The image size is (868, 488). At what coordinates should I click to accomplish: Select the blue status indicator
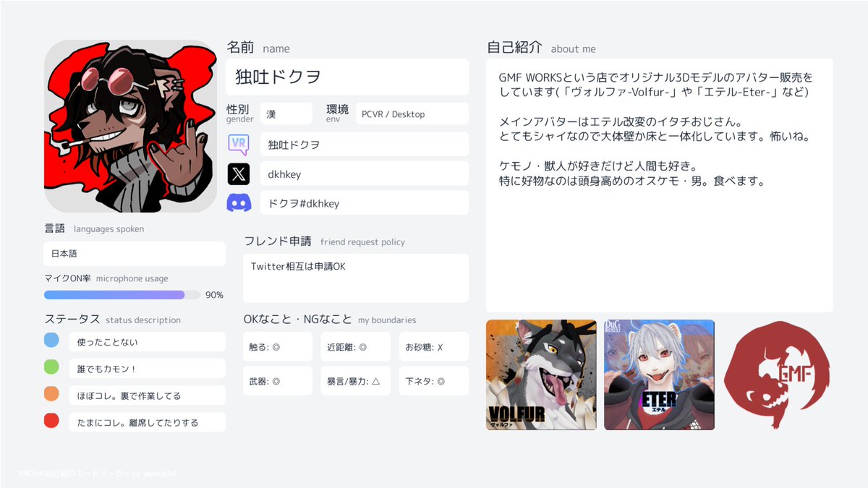(51, 340)
